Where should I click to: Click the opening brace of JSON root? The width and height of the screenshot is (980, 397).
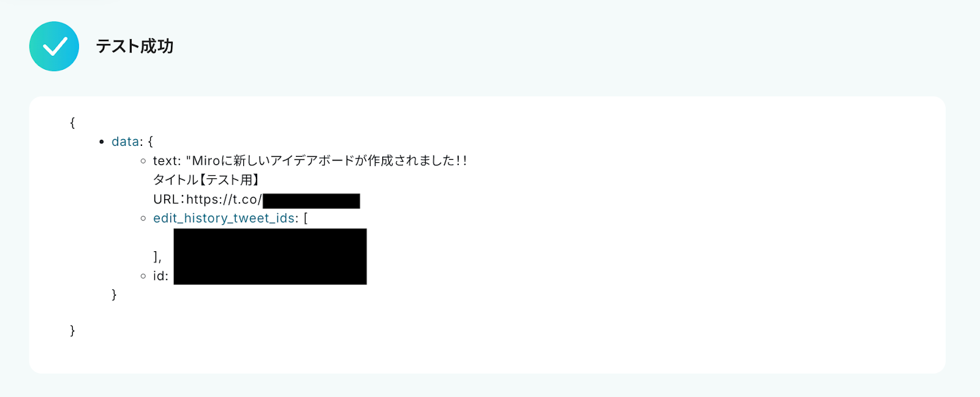pos(72,123)
